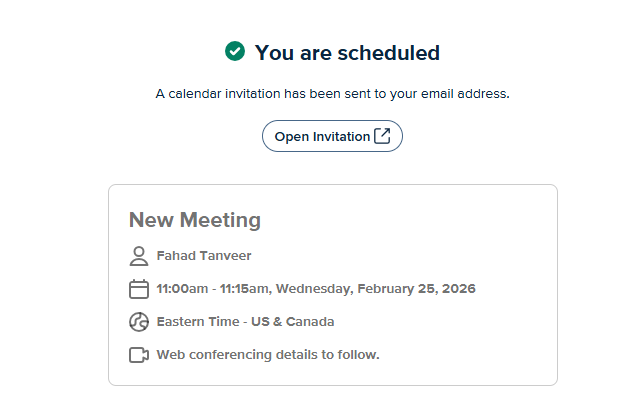Image resolution: width=628 pixels, height=414 pixels.
Task: Click the external link icon in Open Invitation
Action: coord(382,136)
